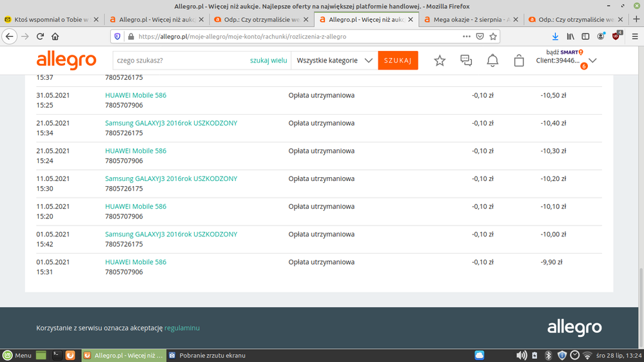Open the Firefox home page

55,37
